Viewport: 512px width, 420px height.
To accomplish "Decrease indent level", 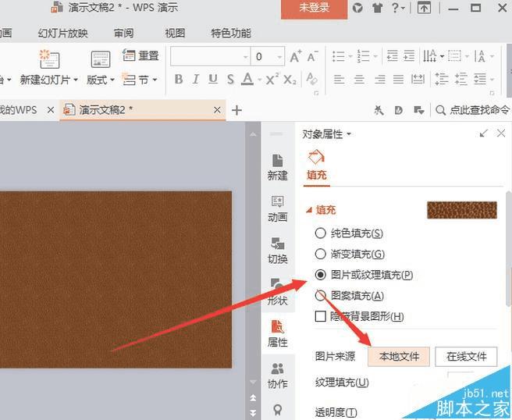I will point(392,56).
